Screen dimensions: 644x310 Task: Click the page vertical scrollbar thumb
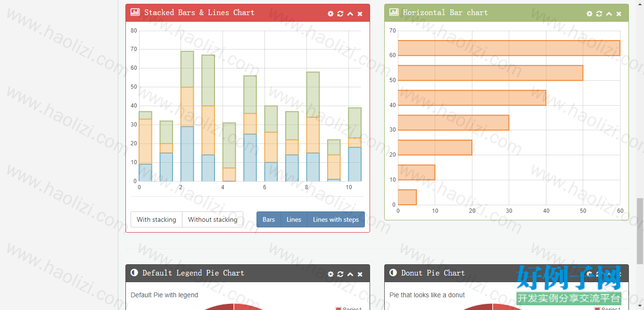pyautogui.click(x=640, y=231)
